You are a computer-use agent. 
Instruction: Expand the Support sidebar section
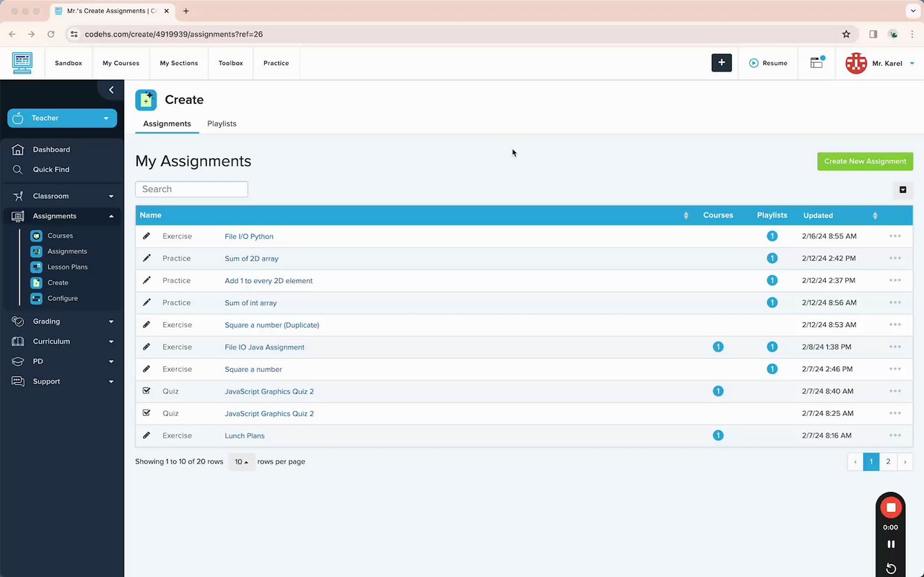point(62,381)
